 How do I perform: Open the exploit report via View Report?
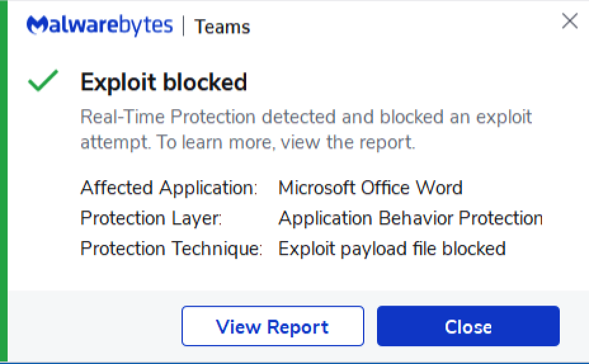[273, 326]
